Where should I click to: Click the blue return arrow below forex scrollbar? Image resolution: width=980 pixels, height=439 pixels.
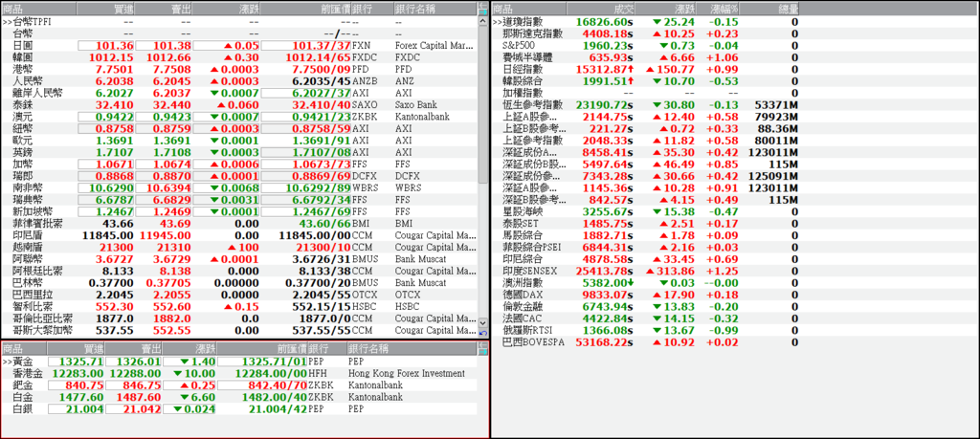[483, 333]
